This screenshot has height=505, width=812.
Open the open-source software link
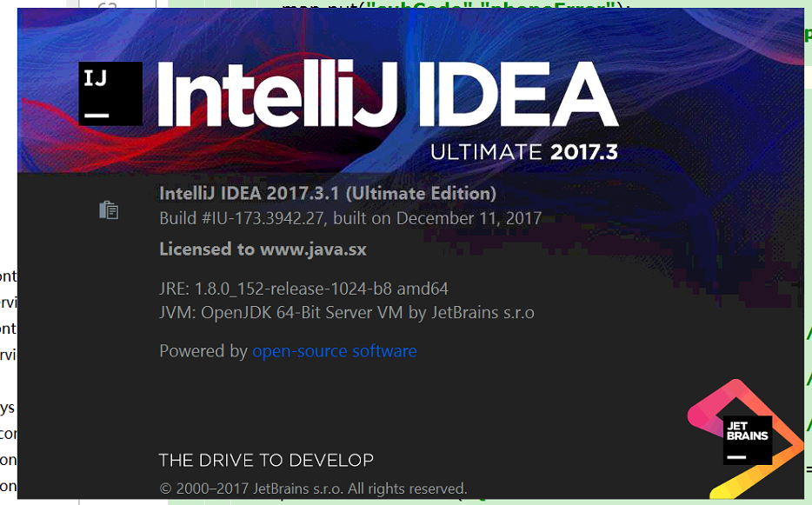[335, 351]
